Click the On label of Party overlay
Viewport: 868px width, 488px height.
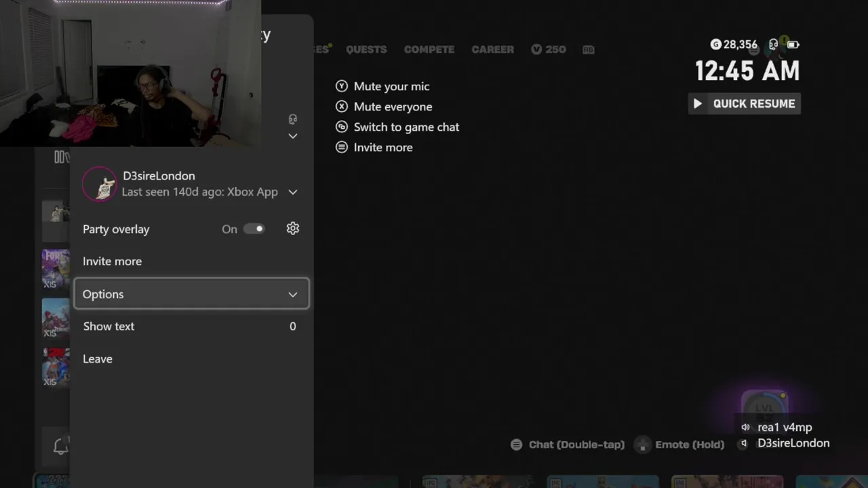pyautogui.click(x=229, y=229)
